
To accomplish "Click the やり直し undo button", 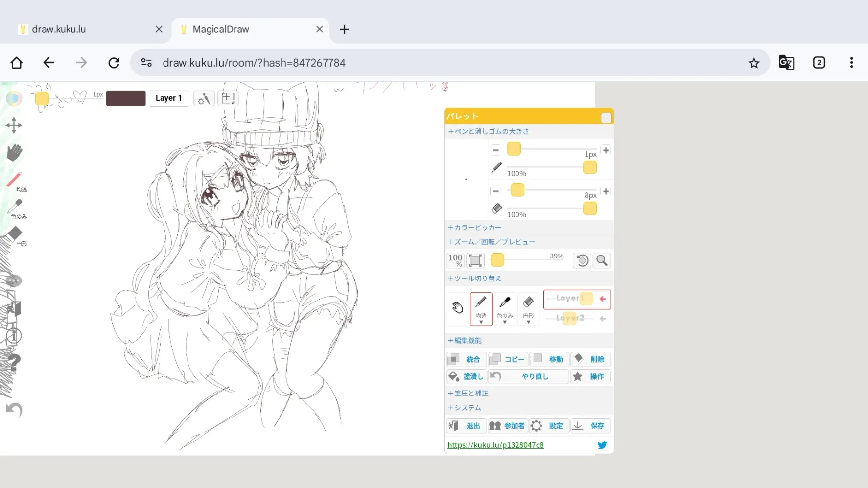I will pos(529,376).
